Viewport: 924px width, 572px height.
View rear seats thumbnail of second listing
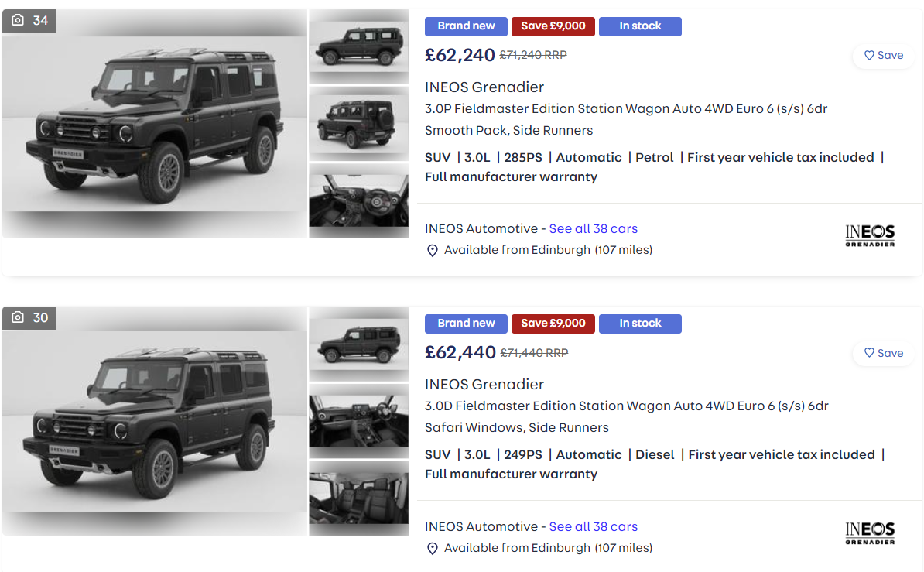(x=359, y=498)
